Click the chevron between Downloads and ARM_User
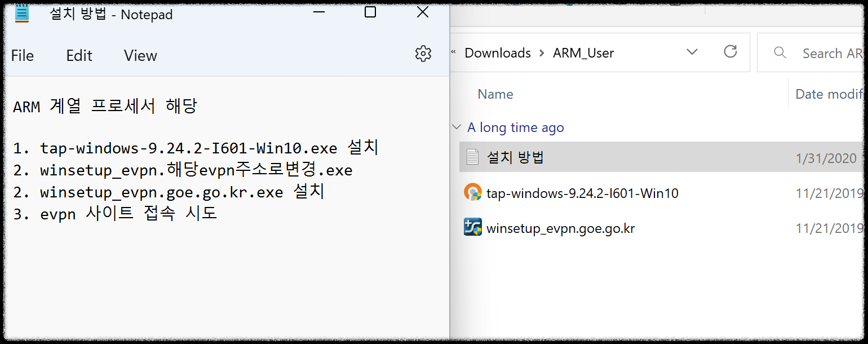Image resolution: width=868 pixels, height=344 pixels. click(x=542, y=53)
